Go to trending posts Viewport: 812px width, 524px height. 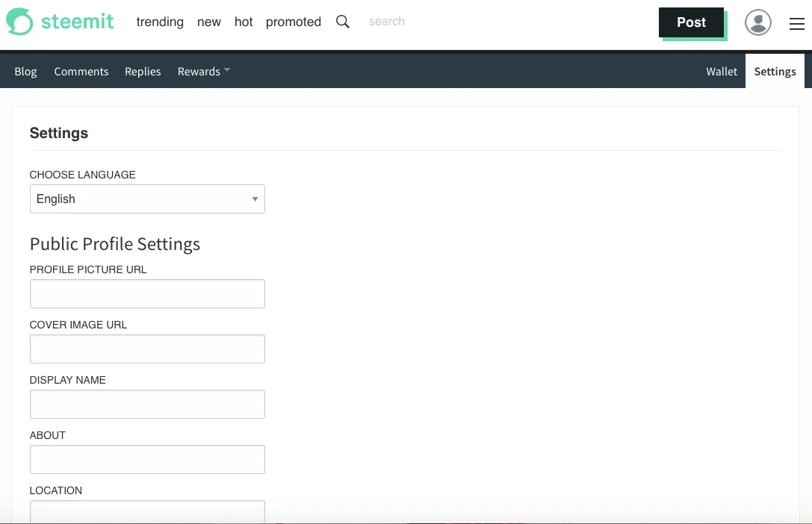tap(160, 22)
